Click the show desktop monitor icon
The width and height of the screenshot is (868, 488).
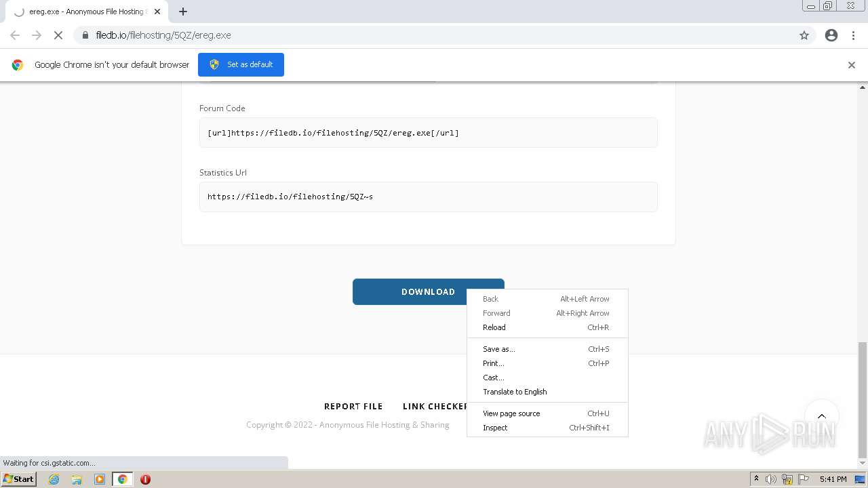(861, 479)
